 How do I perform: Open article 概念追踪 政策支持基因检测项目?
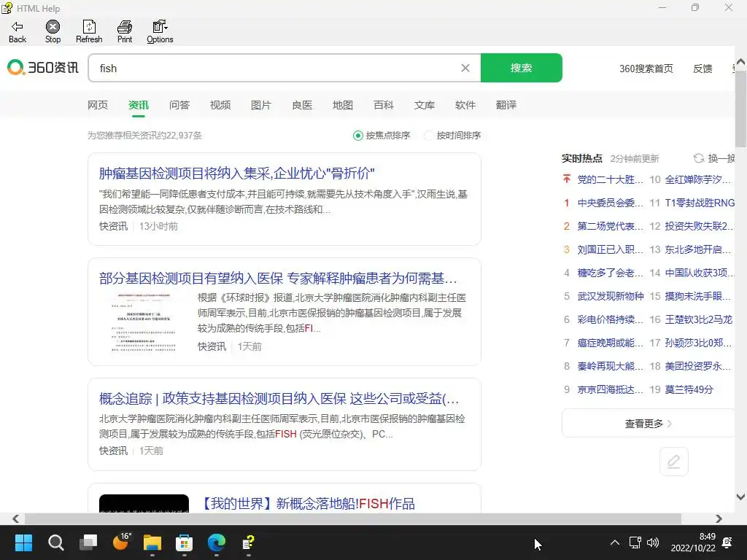279,399
